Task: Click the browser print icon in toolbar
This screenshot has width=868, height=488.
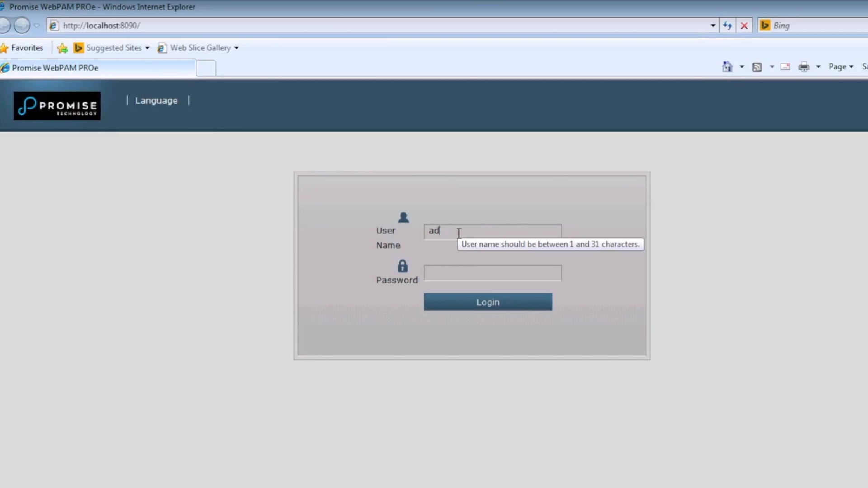Action: point(804,67)
